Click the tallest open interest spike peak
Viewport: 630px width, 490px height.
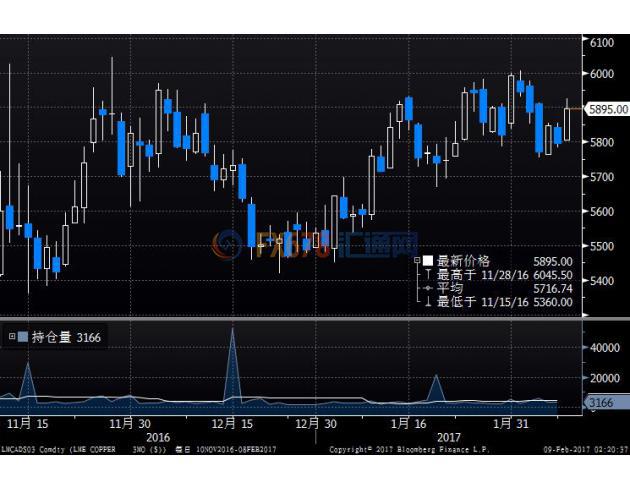233,329
